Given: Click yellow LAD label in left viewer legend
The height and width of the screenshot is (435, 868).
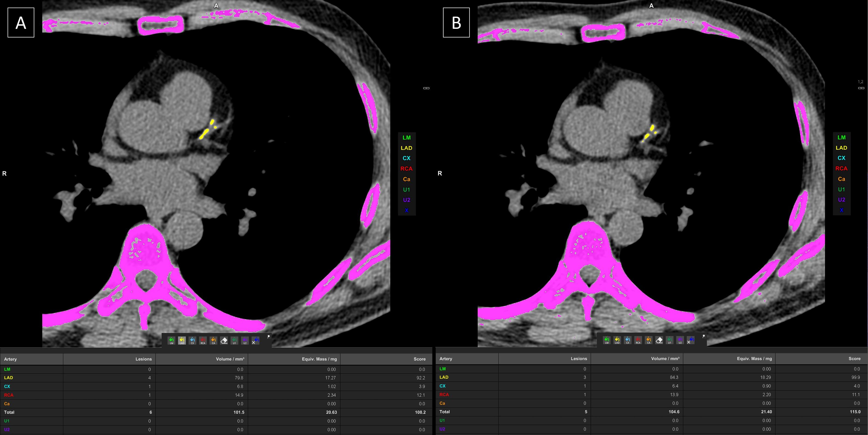Looking at the screenshot, I should (407, 148).
